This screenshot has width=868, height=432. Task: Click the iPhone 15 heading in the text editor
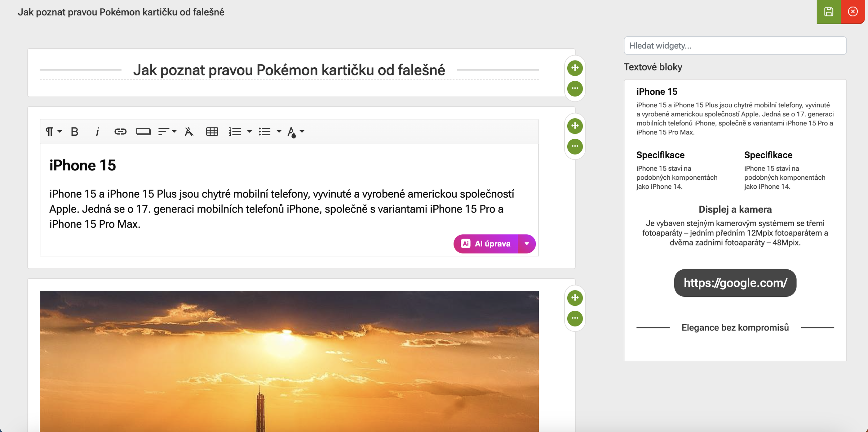click(82, 165)
